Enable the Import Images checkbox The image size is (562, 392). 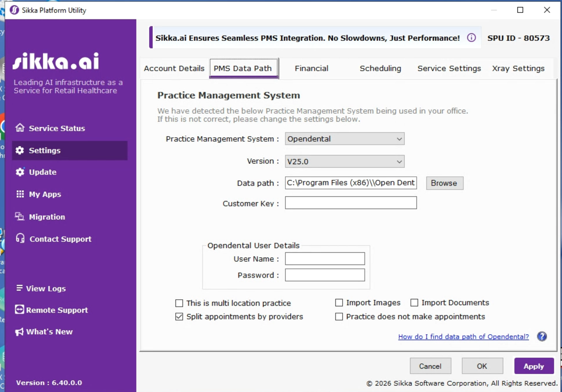pos(339,303)
